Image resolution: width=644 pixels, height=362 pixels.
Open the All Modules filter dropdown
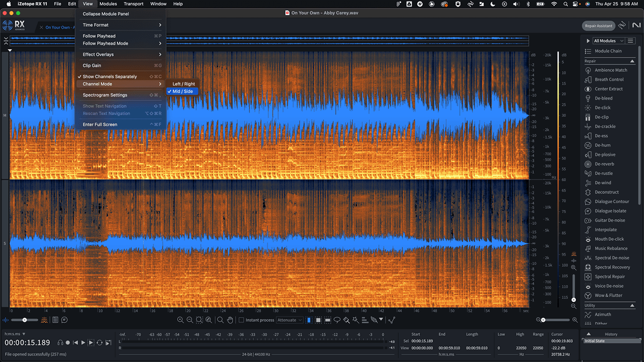[609, 41]
